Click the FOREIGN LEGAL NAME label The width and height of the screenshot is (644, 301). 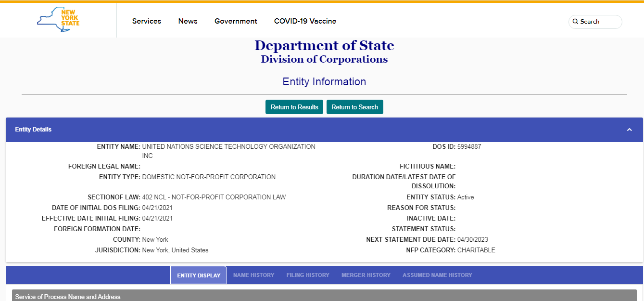click(x=104, y=166)
